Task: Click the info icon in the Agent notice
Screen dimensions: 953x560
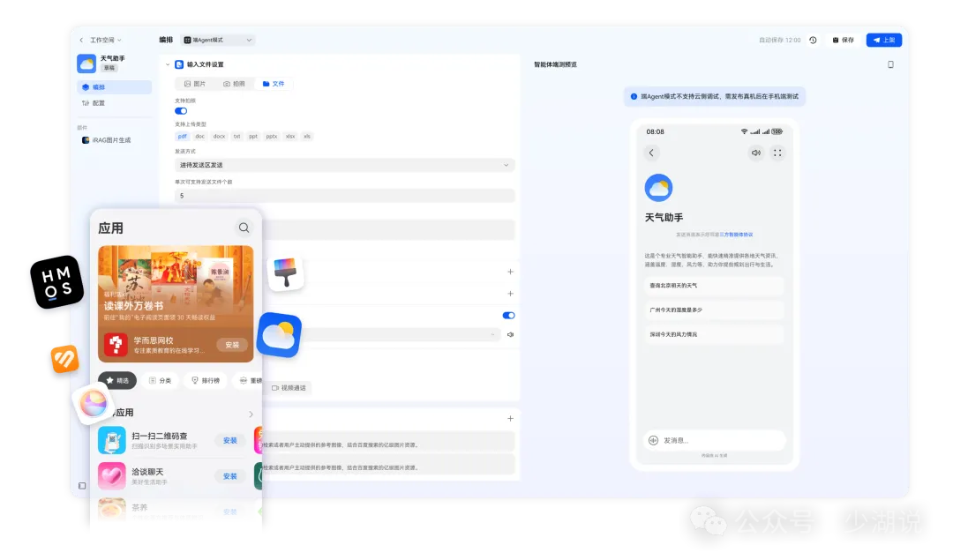Action: coord(634,97)
